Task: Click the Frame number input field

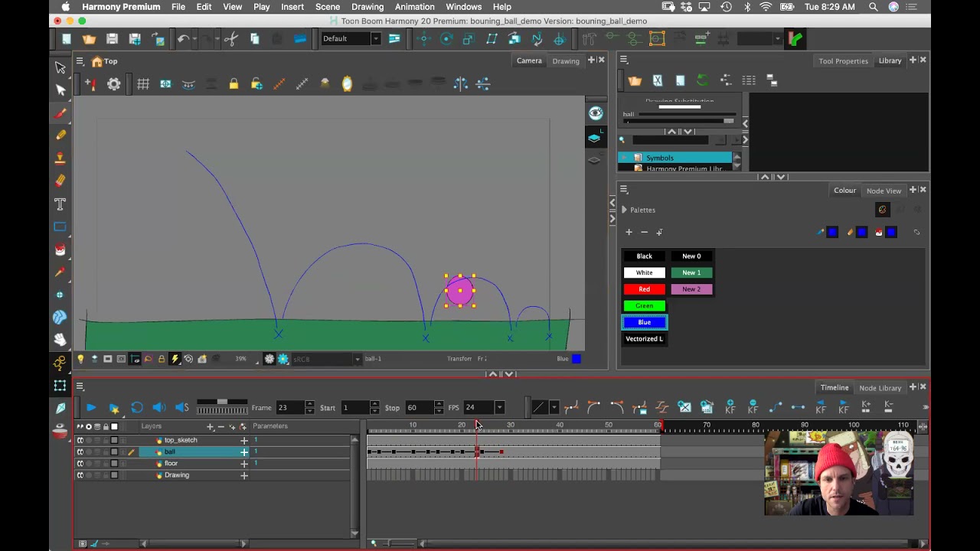Action: point(289,408)
